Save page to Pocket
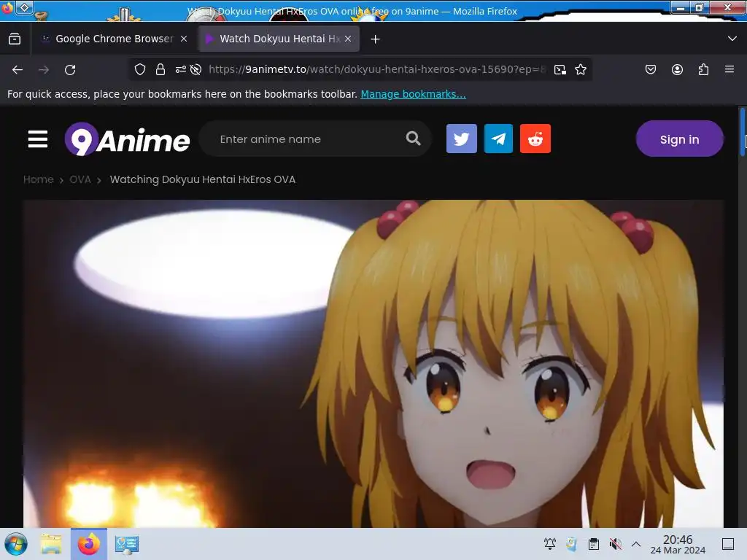The image size is (747, 560). 650,69
